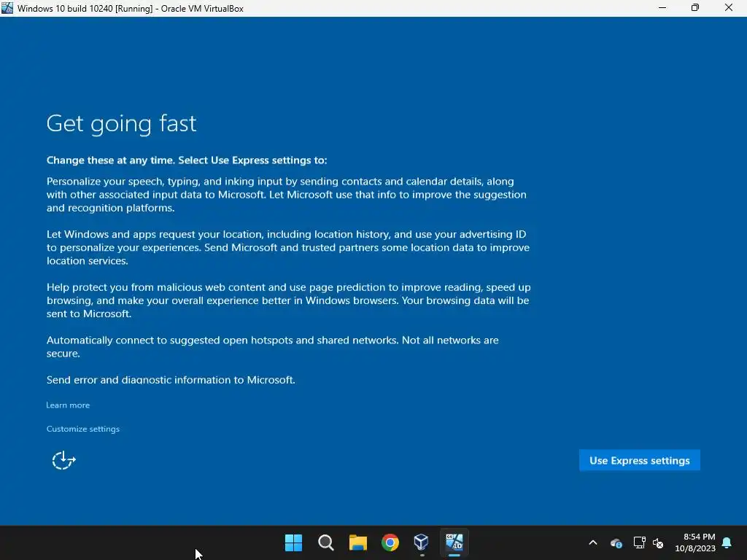Select the running Windows 10 VM taskbar icon

click(454, 542)
